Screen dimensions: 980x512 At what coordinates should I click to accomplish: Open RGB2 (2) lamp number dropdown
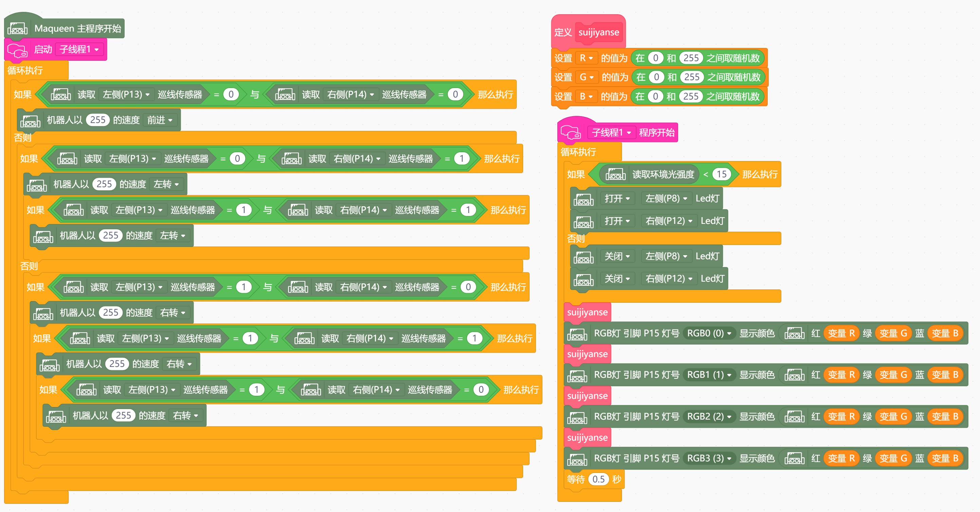pos(709,417)
